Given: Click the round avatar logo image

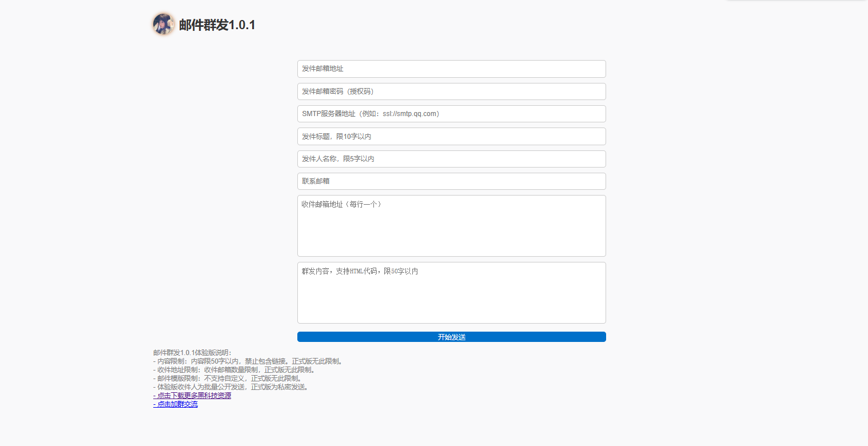Looking at the screenshot, I should (x=163, y=24).
